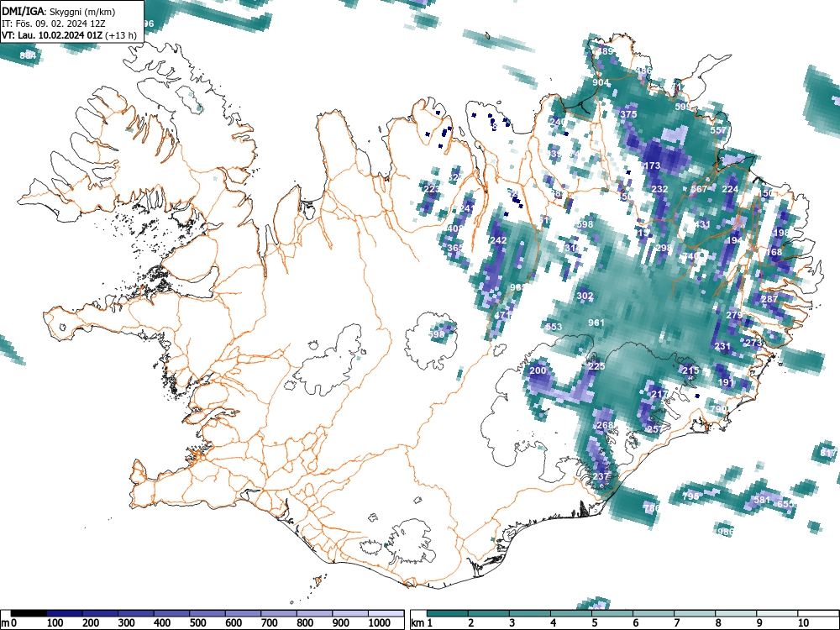Click the map value '268'

tap(604, 425)
